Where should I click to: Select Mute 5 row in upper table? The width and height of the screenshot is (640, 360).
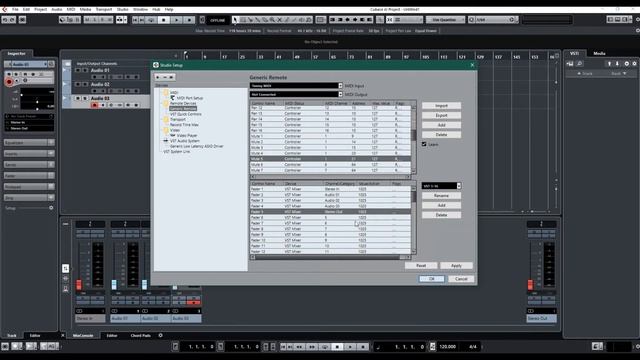(x=330, y=159)
